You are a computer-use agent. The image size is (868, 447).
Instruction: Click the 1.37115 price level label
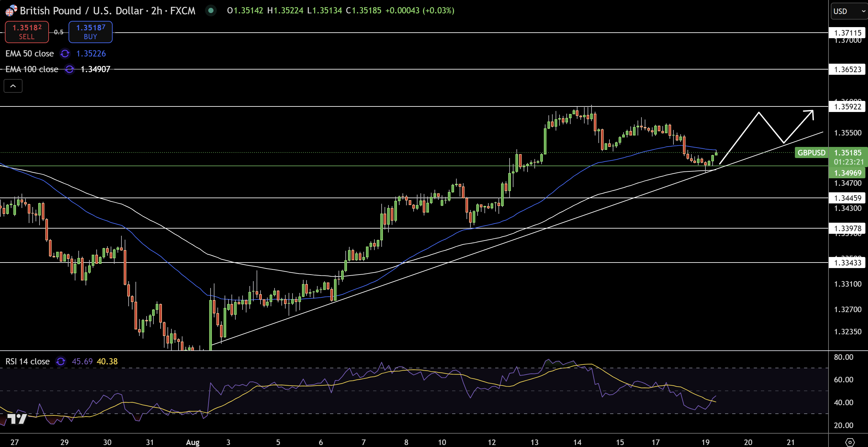[x=847, y=33]
